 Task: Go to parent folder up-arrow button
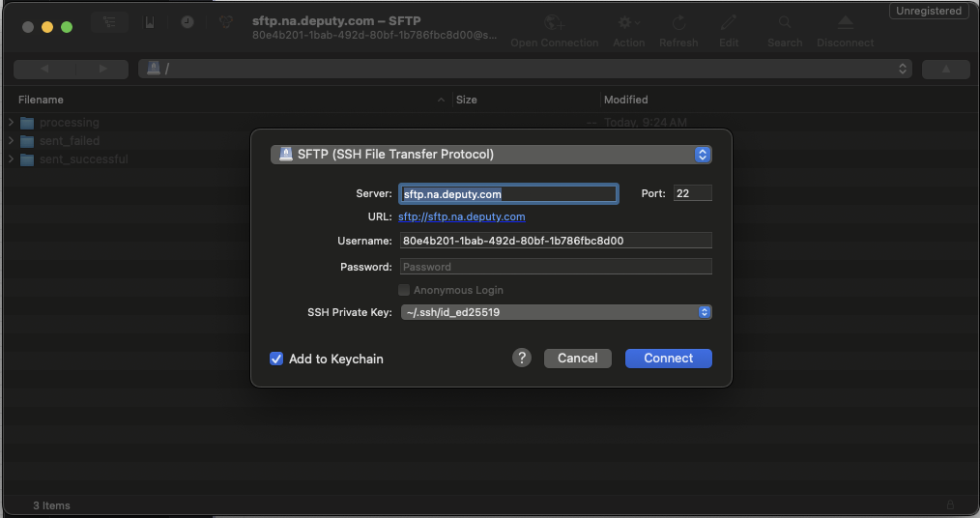pos(945,69)
